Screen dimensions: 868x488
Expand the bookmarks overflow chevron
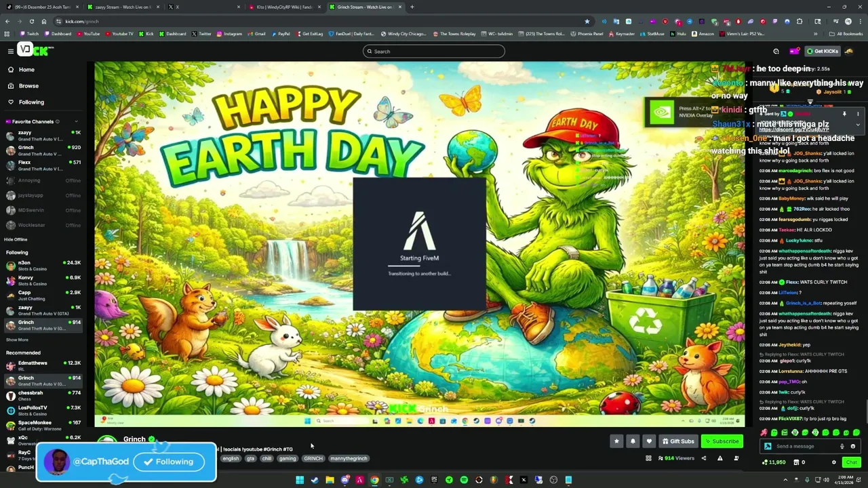(816, 34)
